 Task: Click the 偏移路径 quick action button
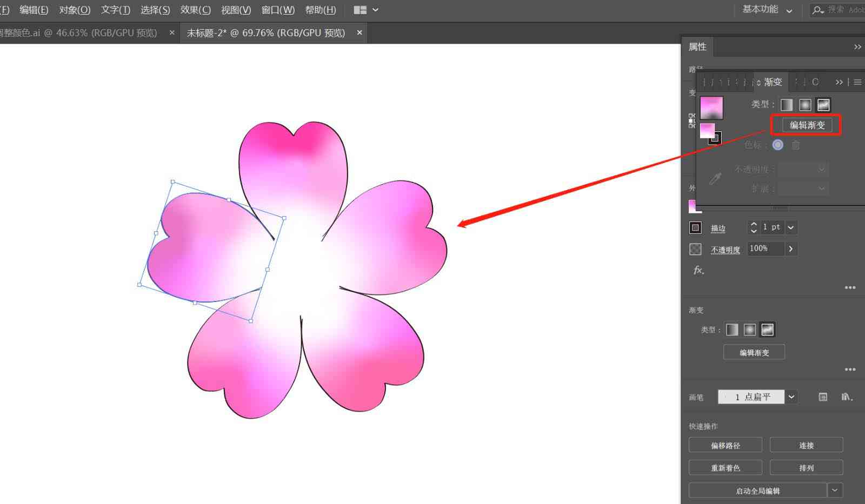[x=726, y=445]
